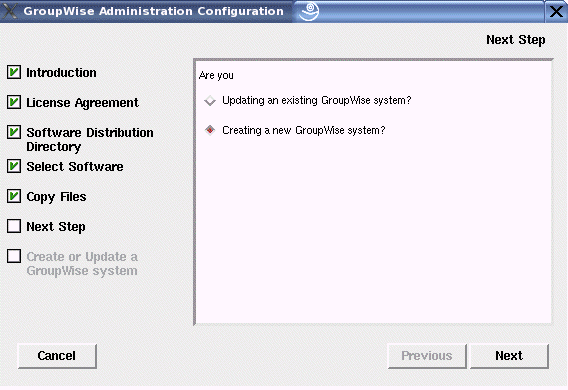Click the 'Software Distribution Directory' step label
Screen dimensions: 568x390
(90, 139)
